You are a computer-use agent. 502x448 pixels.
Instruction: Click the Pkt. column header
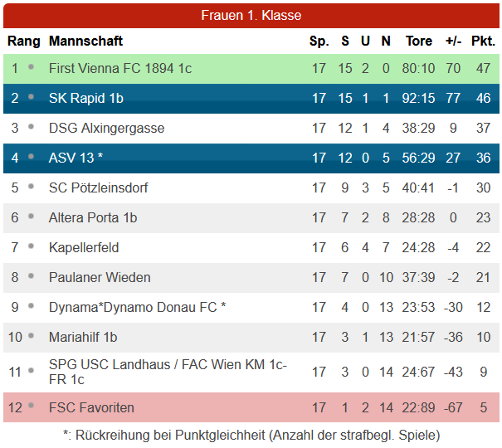click(484, 41)
